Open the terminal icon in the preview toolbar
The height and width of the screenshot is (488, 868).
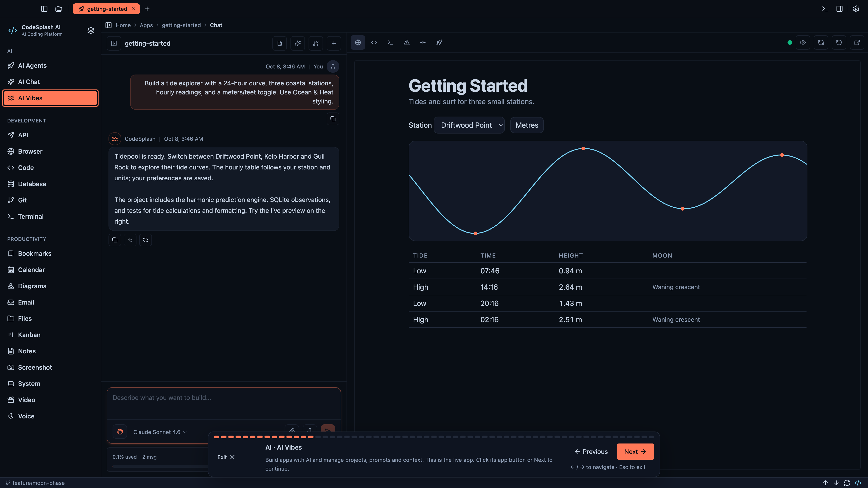click(390, 42)
